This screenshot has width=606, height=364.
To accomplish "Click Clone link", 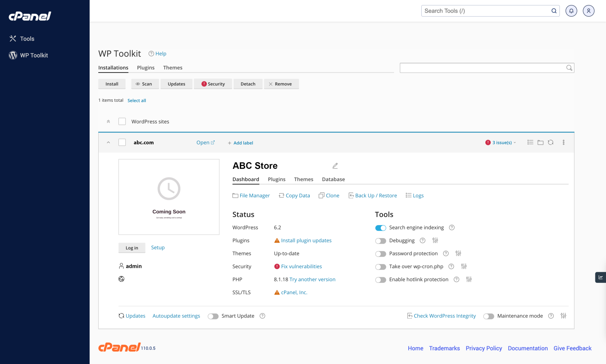I will (x=329, y=196).
